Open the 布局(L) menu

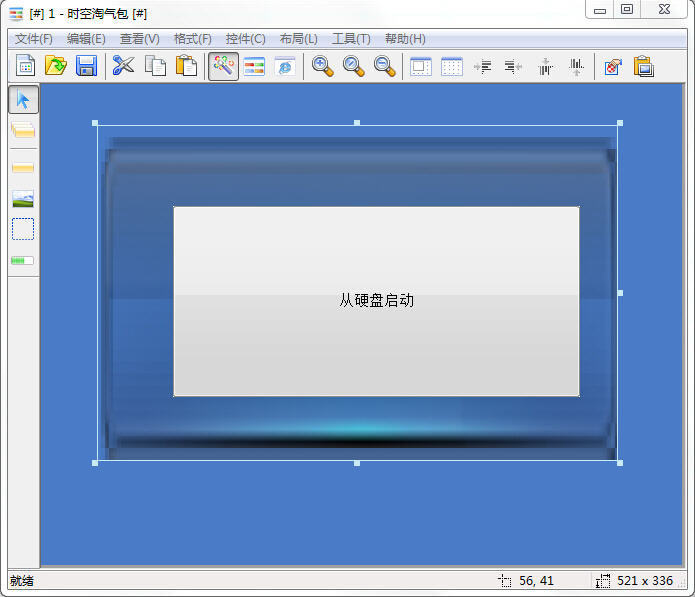coord(299,39)
